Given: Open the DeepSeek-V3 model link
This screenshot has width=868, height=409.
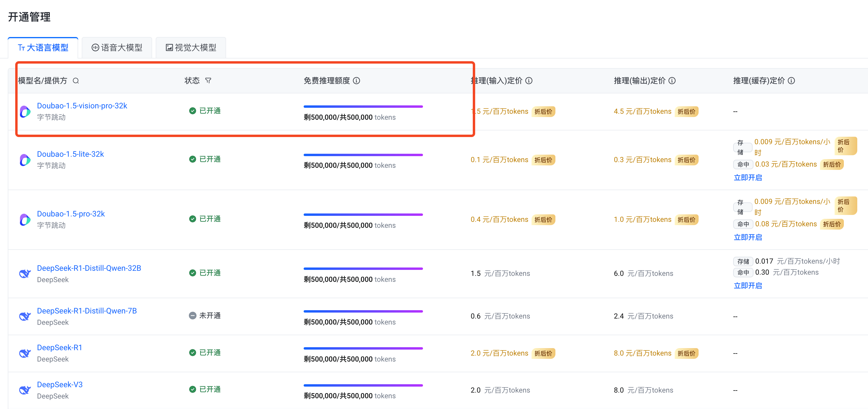Looking at the screenshot, I should [x=60, y=385].
